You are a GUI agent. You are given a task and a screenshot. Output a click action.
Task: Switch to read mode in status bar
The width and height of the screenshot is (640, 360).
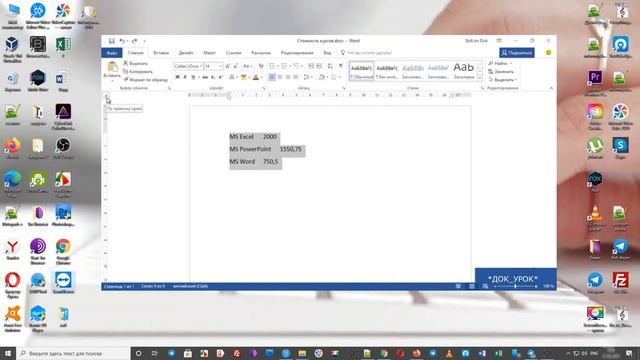point(458,287)
